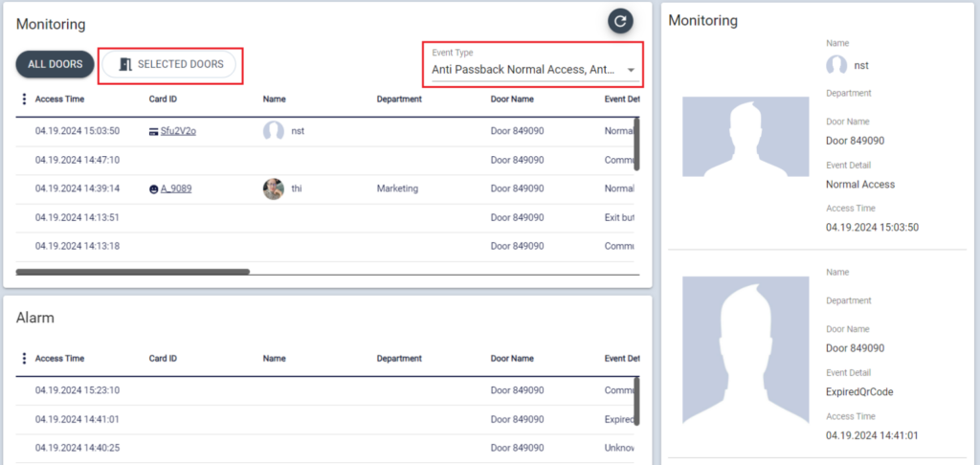Click the Event Type dropdown arrow
This screenshot has width=980, height=465.
coord(631,71)
